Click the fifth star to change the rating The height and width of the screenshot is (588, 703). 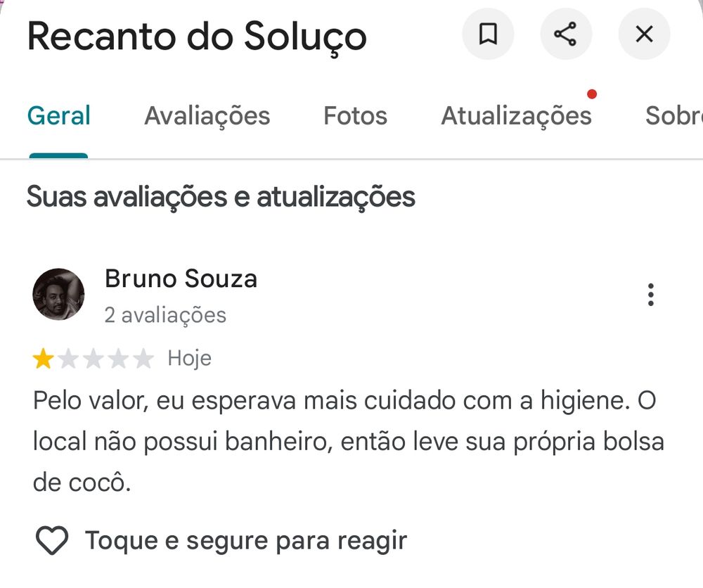point(144,358)
